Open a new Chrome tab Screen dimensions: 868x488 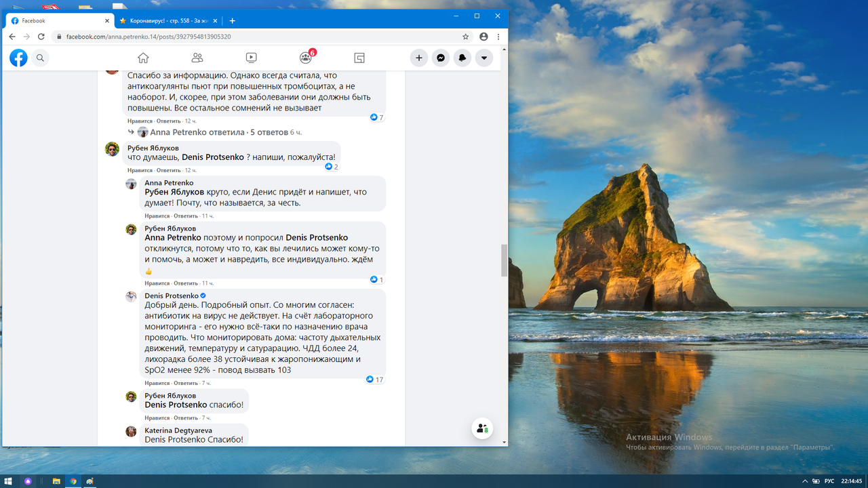(x=232, y=21)
